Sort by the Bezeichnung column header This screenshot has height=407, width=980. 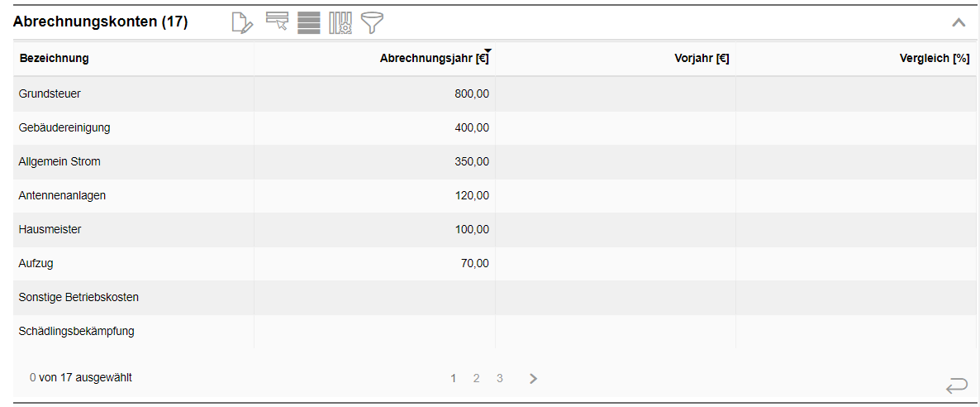[x=55, y=59]
